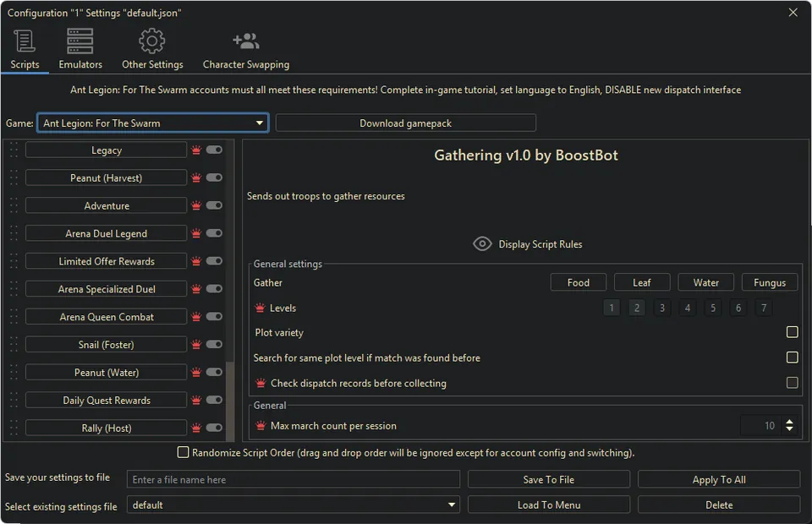Viewport: 812px width, 524px height.
Task: Open the Other Settings tab
Action: tap(152, 50)
